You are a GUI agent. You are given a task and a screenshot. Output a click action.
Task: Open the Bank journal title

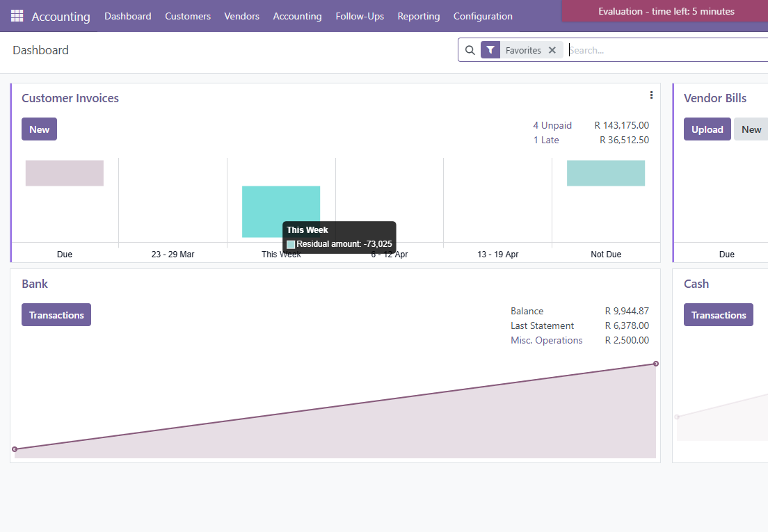click(x=35, y=284)
